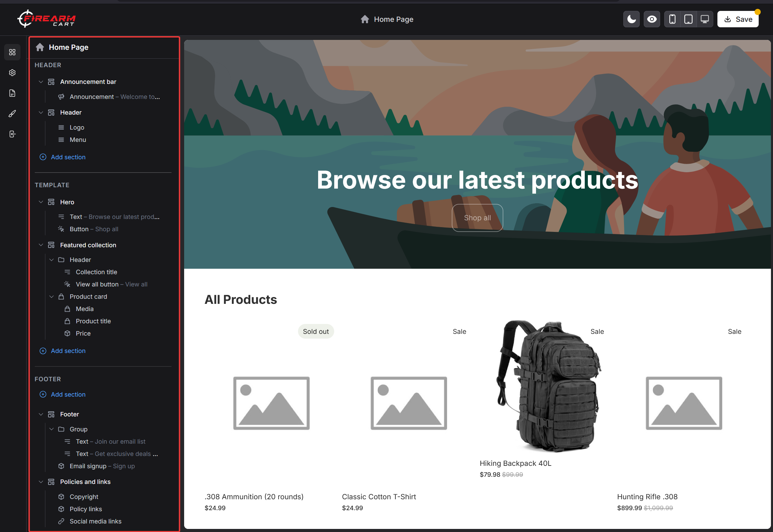The image size is (773, 532).
Task: Click the Policy links cube icon
Action: [61, 509]
